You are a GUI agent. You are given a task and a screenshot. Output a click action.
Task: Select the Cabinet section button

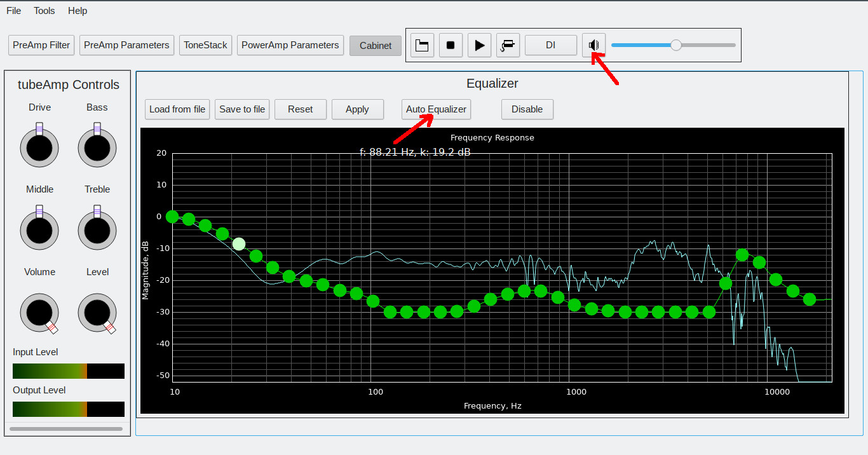(x=376, y=45)
